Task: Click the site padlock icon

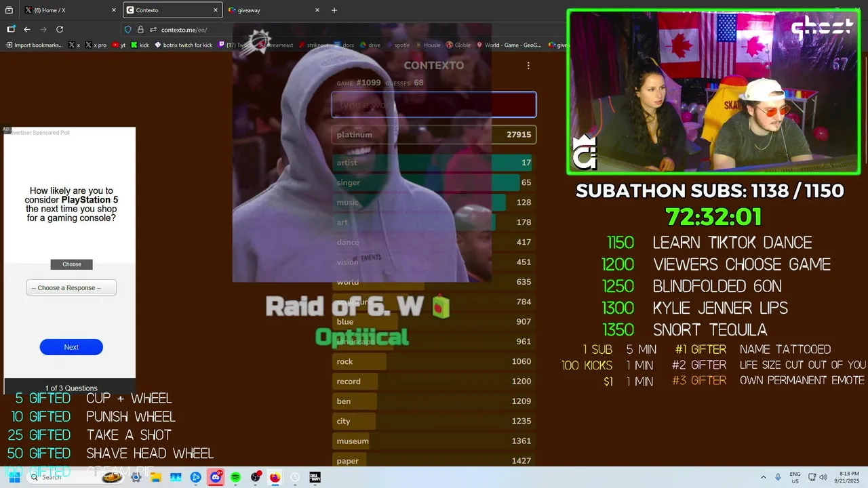Action: (140, 29)
